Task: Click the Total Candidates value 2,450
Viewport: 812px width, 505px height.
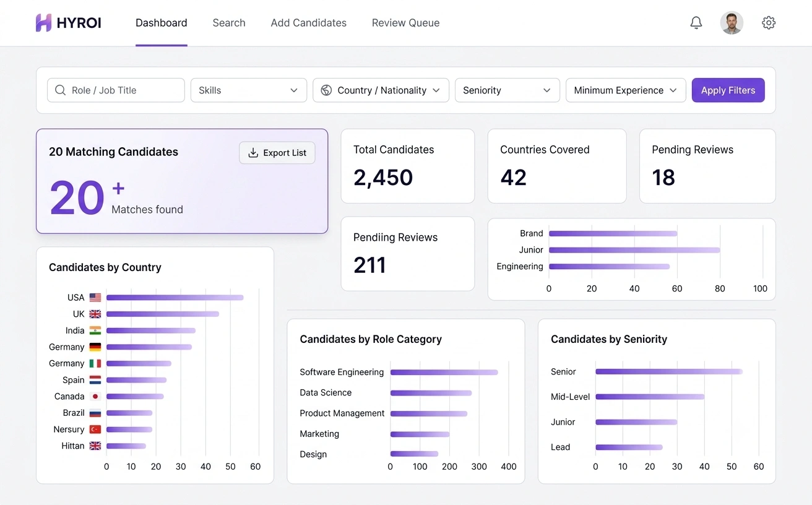Action: [383, 178]
